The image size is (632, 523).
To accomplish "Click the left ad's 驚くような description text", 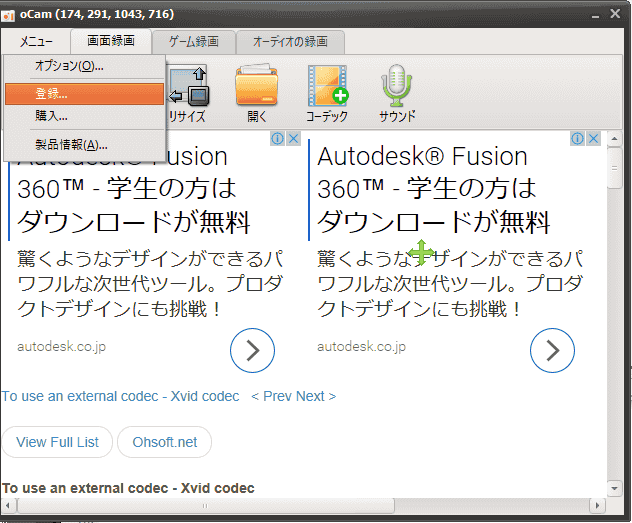I will [150, 284].
